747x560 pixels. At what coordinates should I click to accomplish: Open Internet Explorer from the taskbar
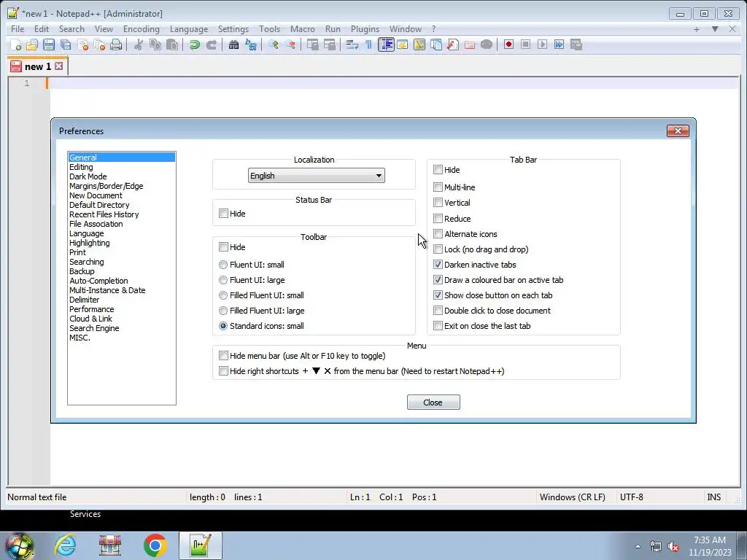point(65,545)
